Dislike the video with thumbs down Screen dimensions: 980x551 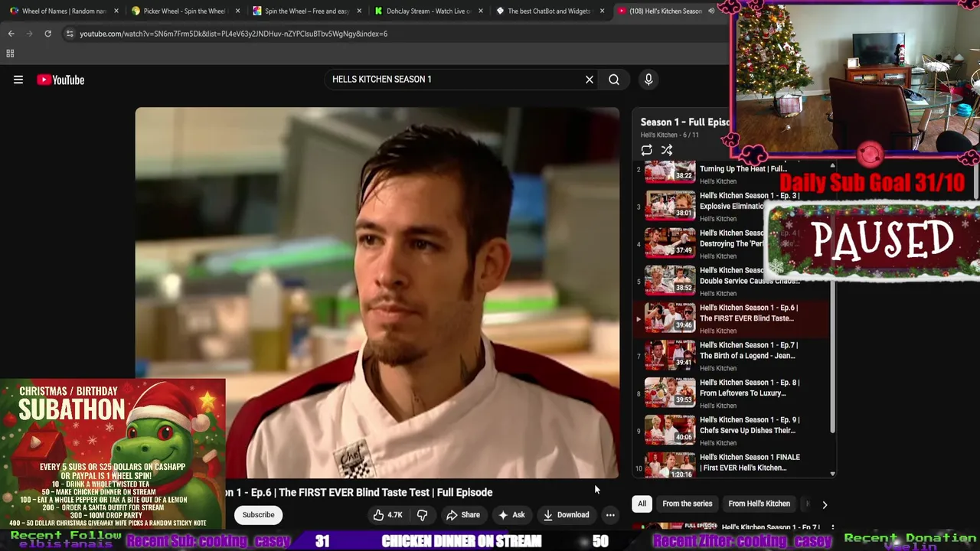click(423, 515)
